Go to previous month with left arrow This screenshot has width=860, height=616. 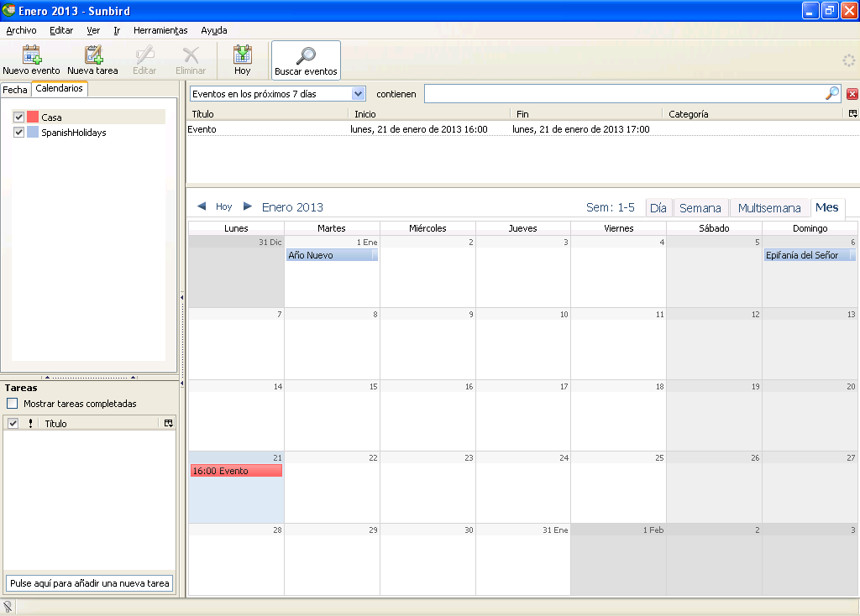pyautogui.click(x=202, y=206)
